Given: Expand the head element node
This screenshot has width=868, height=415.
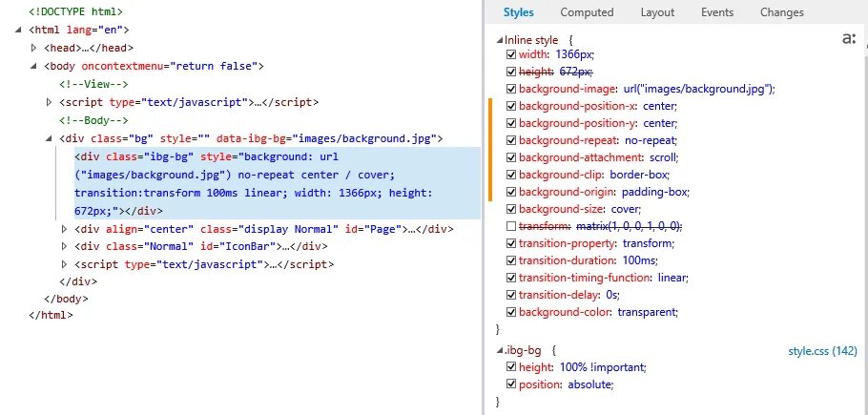Looking at the screenshot, I should point(34,48).
